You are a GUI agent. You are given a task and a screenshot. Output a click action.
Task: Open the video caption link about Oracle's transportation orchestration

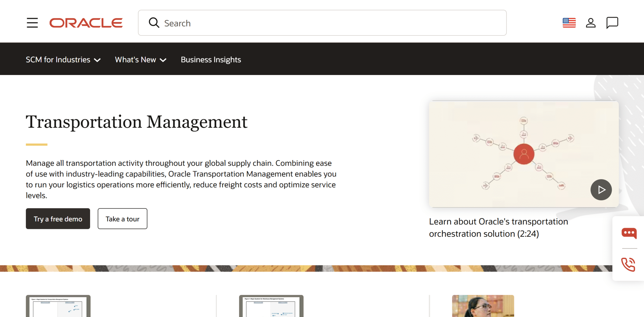coord(498,228)
